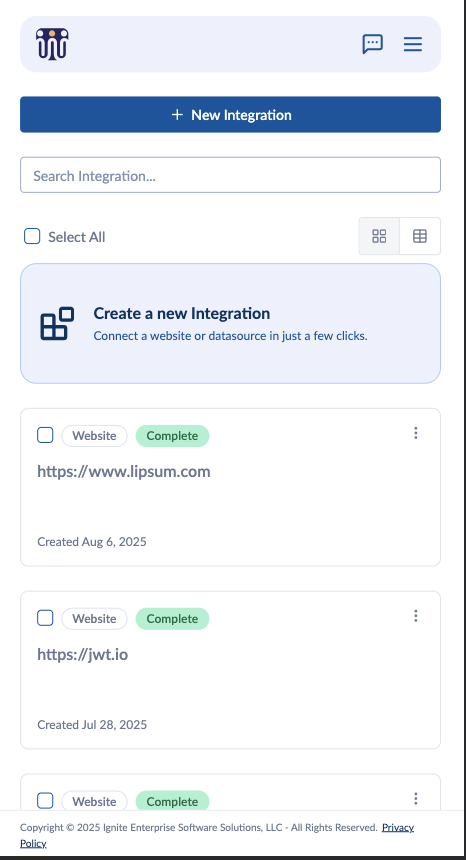Open the https://www.lipsum.com integration
466x860 pixels.
click(x=124, y=472)
